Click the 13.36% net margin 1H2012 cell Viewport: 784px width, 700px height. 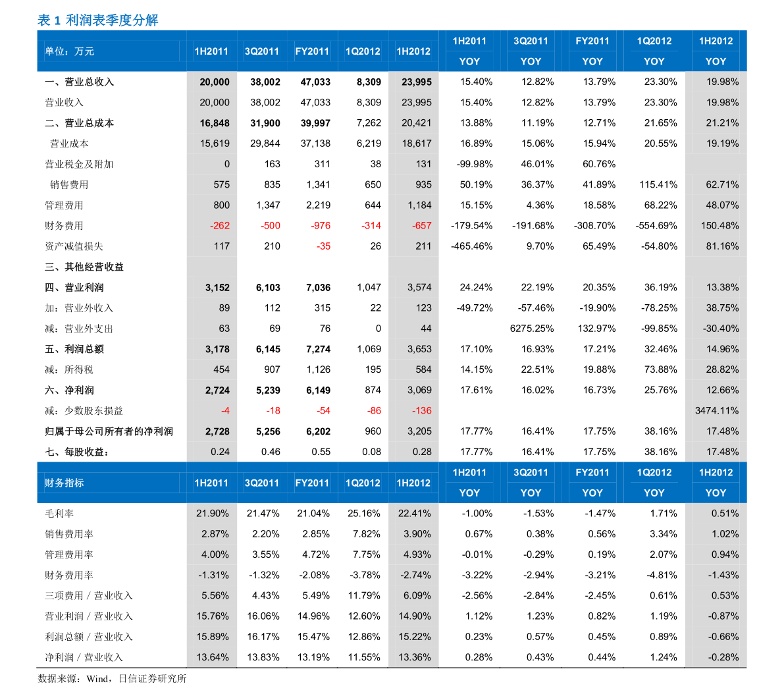coord(415,657)
